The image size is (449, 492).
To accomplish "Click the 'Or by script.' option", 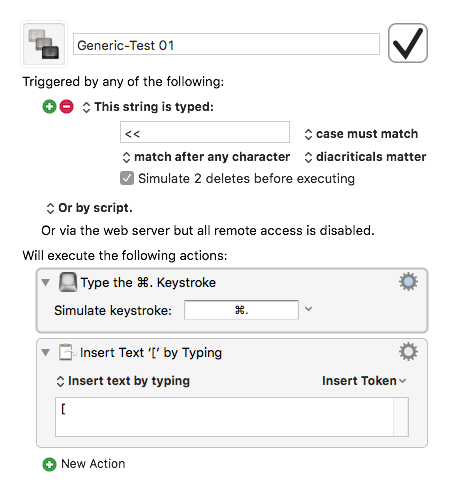I will (x=89, y=208).
